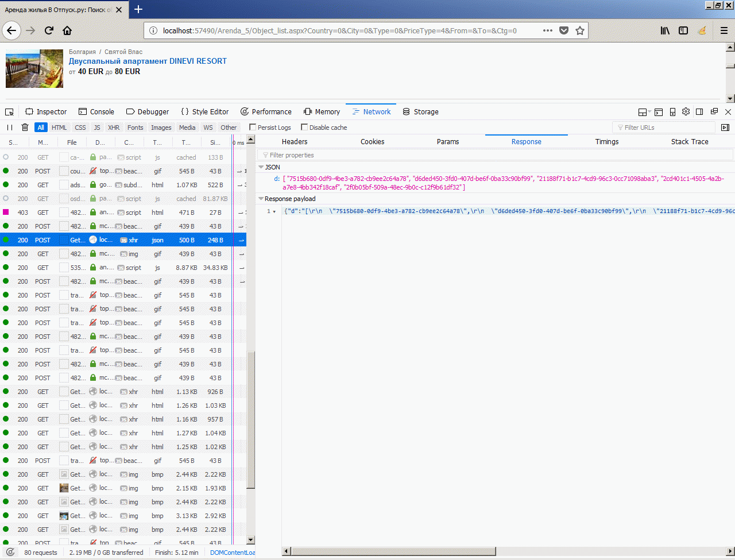The image size is (735, 560).
Task: Filter requests by HTML
Action: (x=59, y=128)
